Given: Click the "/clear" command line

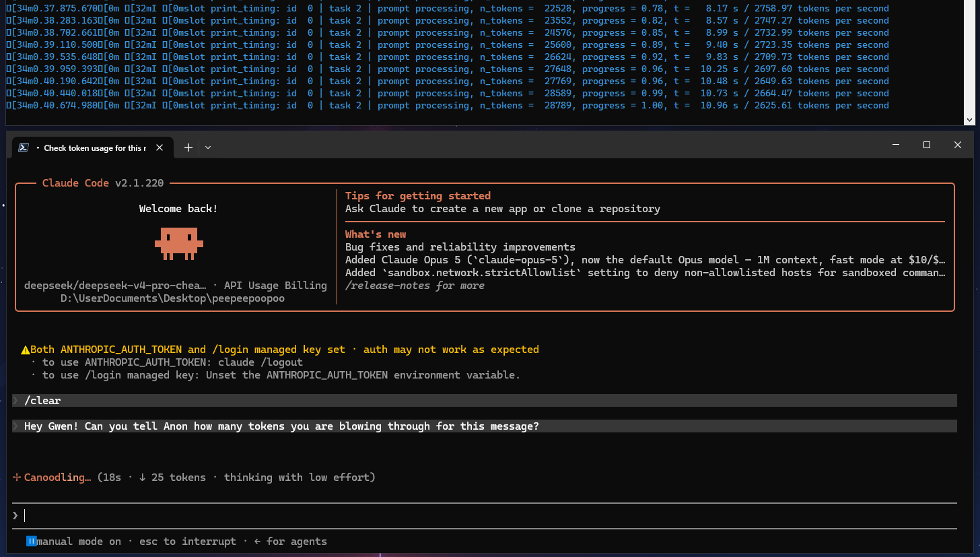Looking at the screenshot, I should point(485,401).
